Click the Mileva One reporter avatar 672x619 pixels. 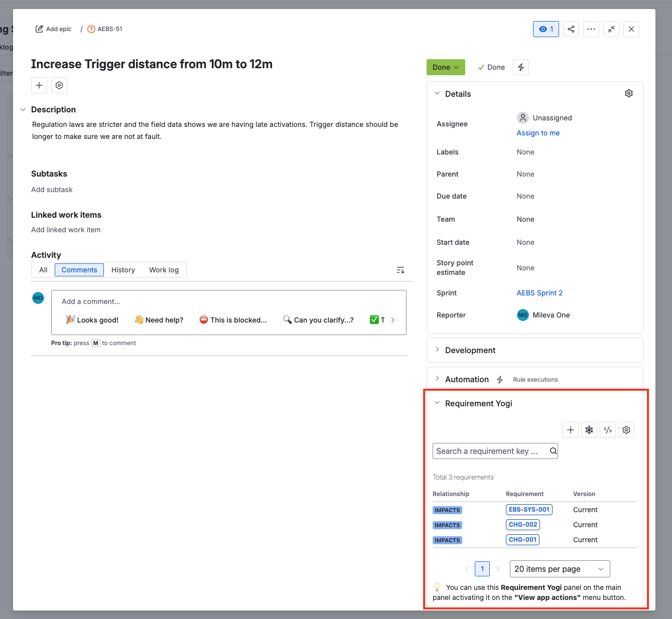click(523, 315)
